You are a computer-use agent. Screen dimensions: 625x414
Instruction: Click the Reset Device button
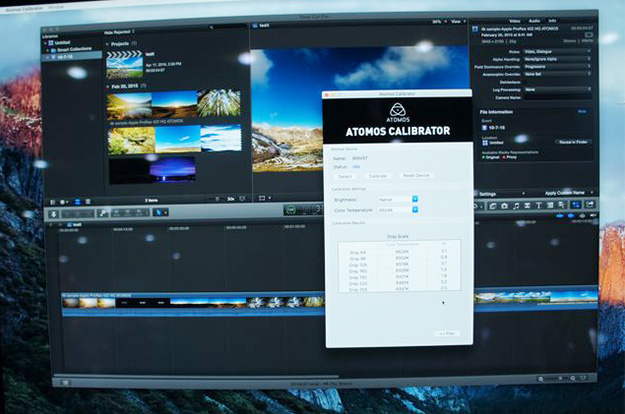point(416,175)
